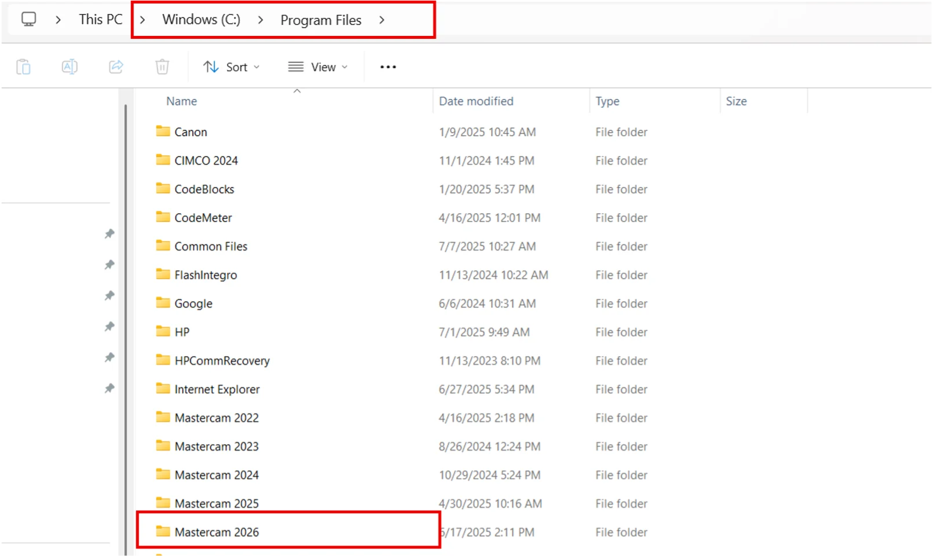Sort by Name column header

(x=182, y=101)
